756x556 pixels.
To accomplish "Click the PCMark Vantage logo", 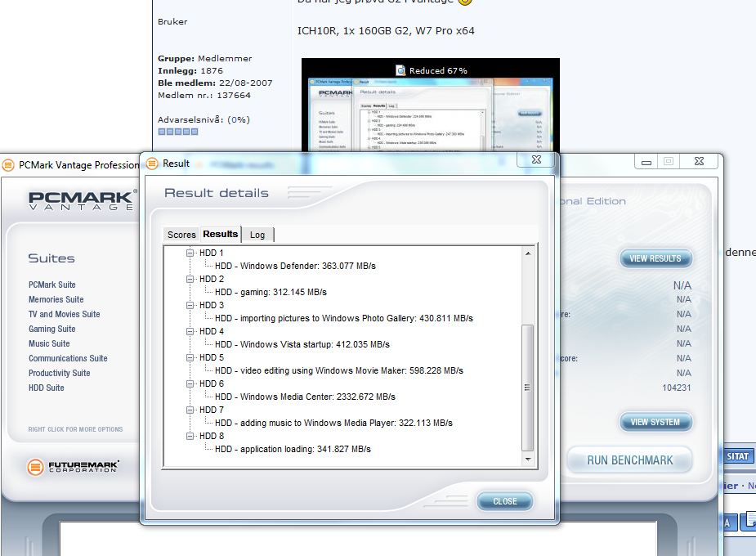I will tap(83, 200).
